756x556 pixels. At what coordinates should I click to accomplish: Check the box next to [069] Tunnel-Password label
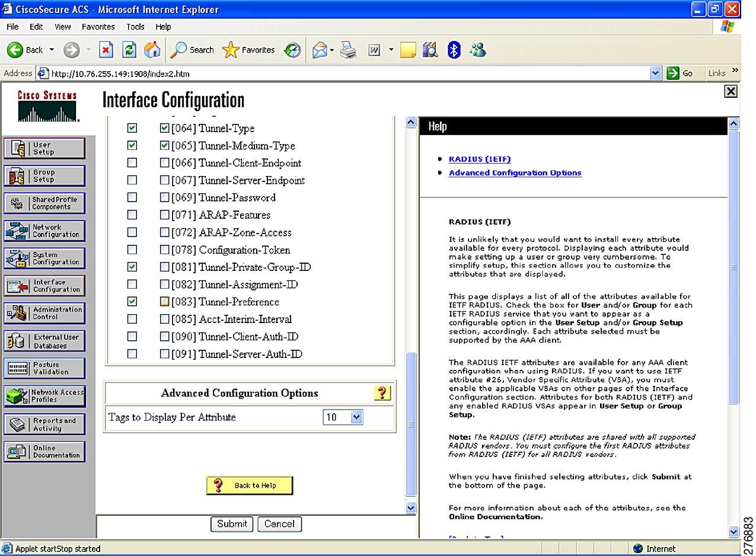click(x=165, y=197)
